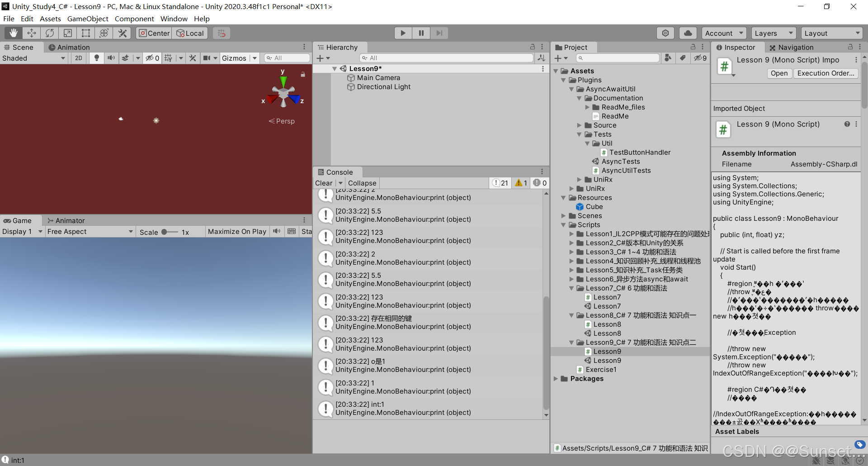Open the Window menu
The image size is (868, 466).
tap(174, 19)
